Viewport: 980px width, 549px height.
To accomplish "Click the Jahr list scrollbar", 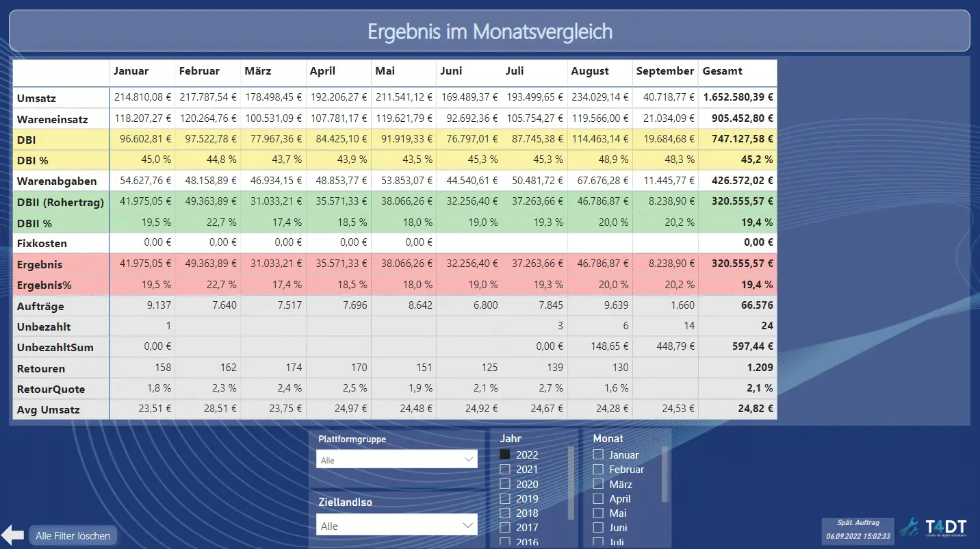I will 571,483.
